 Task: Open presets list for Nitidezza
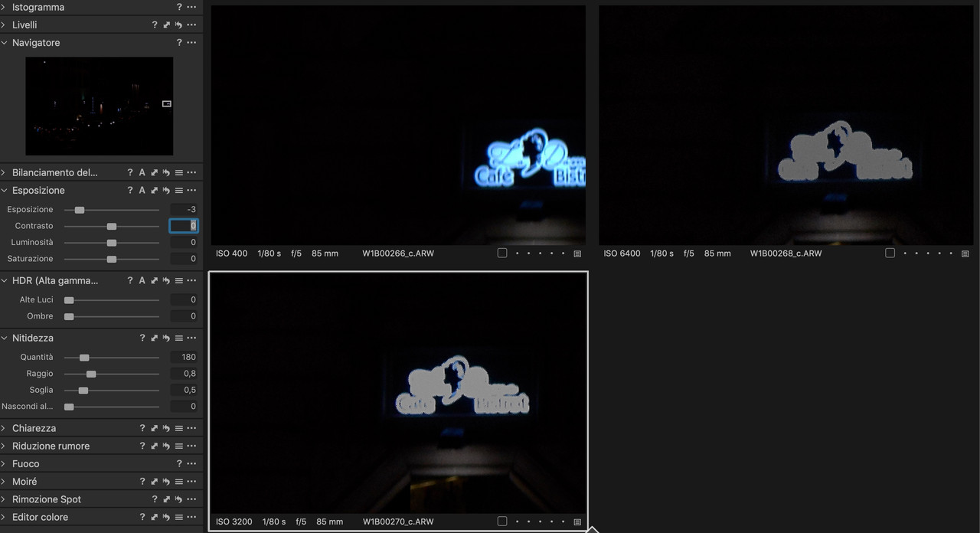(178, 338)
